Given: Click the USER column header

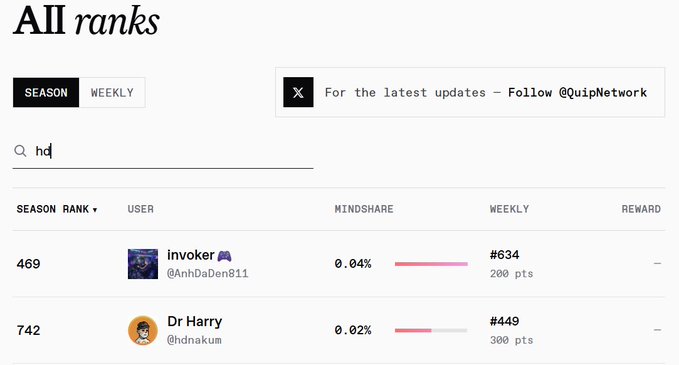Looking at the screenshot, I should point(141,209).
